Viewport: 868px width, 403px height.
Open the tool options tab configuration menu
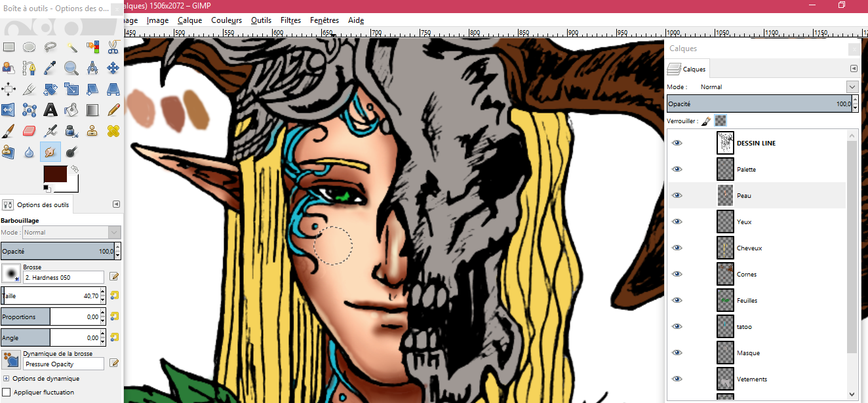[116, 204]
